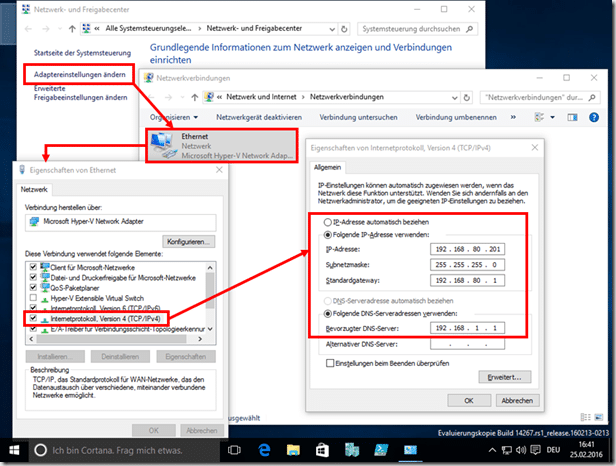The image size is (616, 466).
Task: Select the Netzwerk tab in Ethernet properties
Action: point(34,189)
